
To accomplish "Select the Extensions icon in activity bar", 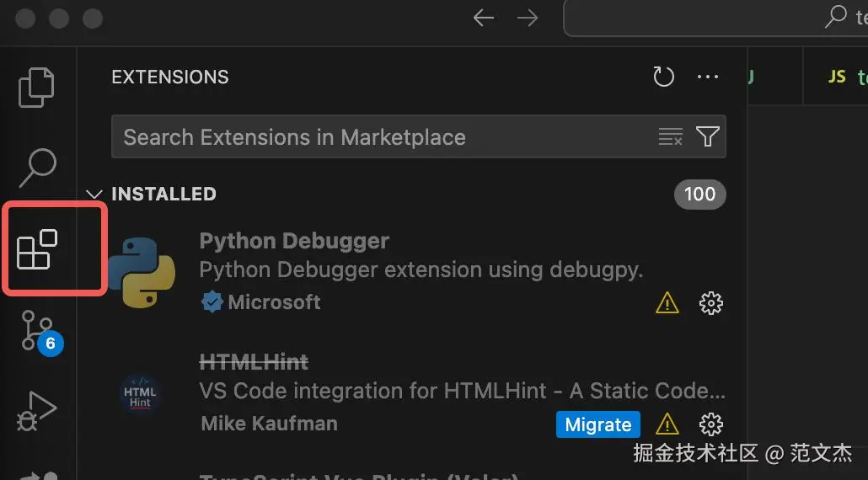I will [x=37, y=249].
